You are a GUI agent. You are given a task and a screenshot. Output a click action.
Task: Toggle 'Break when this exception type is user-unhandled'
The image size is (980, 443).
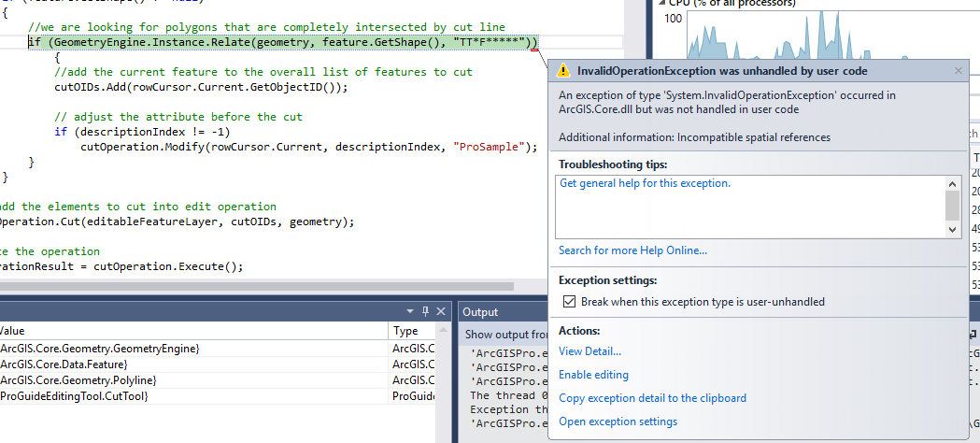pos(569,302)
